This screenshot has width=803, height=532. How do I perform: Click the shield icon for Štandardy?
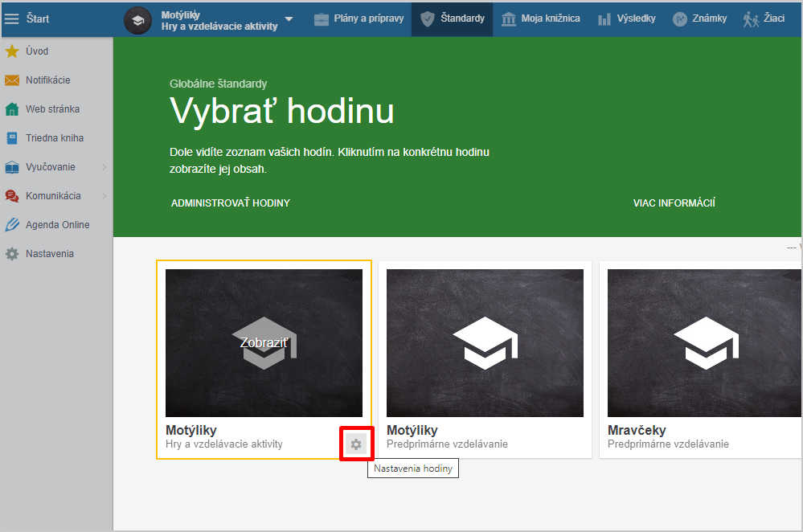click(x=427, y=19)
